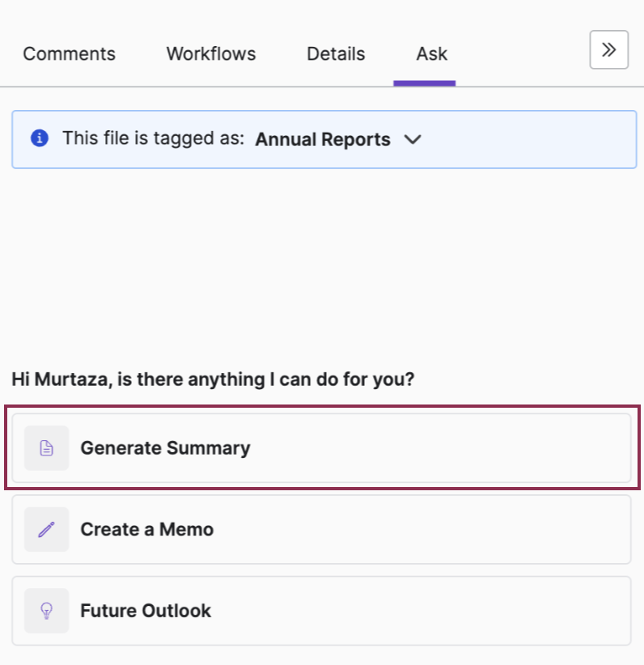Click the Annual Reports tag label
644x665 pixels.
[322, 139]
